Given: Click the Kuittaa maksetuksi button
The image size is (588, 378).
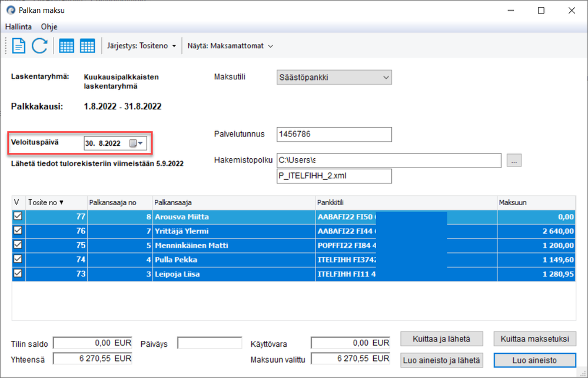Looking at the screenshot, I should [534, 339].
